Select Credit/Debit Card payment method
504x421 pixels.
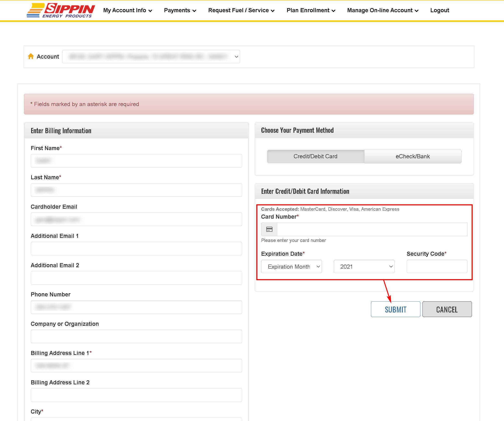315,156
